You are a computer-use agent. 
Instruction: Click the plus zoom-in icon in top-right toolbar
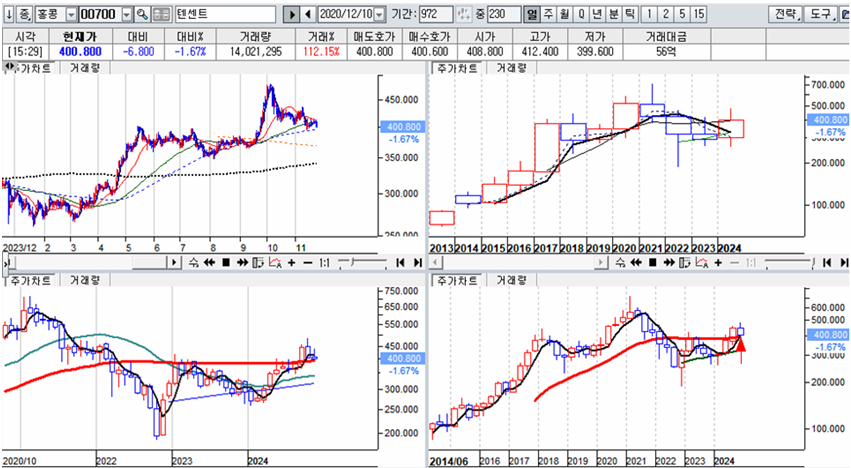tap(718, 263)
